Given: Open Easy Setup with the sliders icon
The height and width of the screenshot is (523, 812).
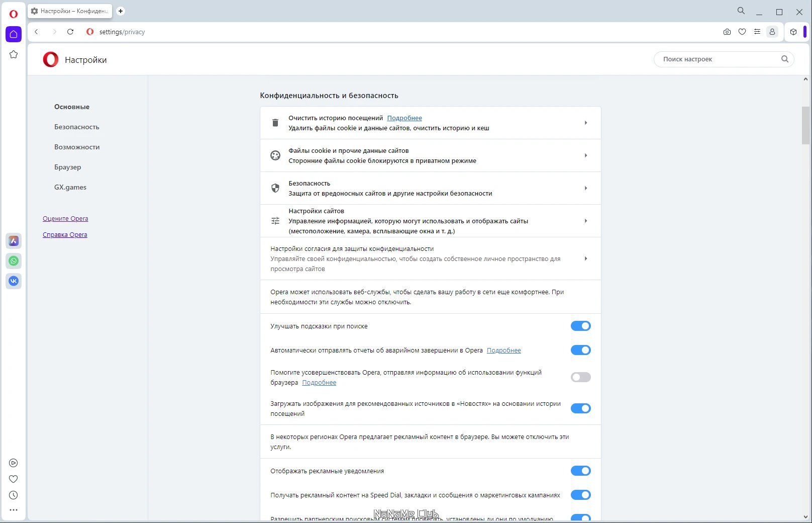Looking at the screenshot, I should pos(757,32).
